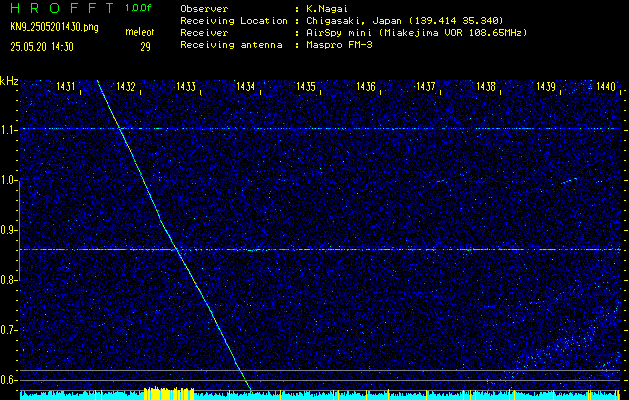
Task: Click the observer name K.Nagai
Action: click(x=327, y=9)
